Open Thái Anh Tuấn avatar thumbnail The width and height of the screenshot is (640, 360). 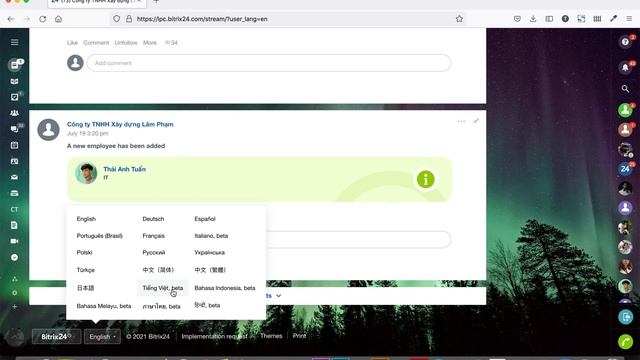click(86, 173)
